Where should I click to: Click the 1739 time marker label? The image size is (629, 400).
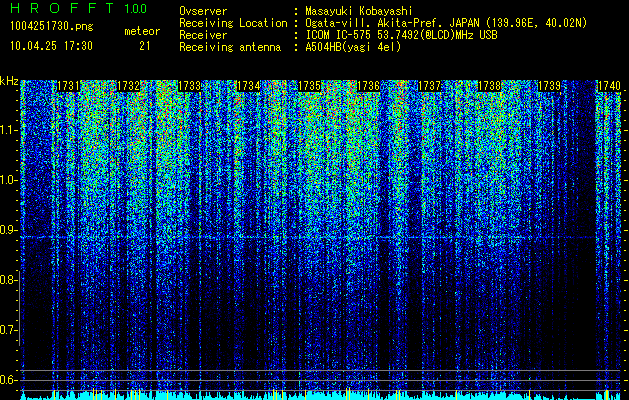549,86
